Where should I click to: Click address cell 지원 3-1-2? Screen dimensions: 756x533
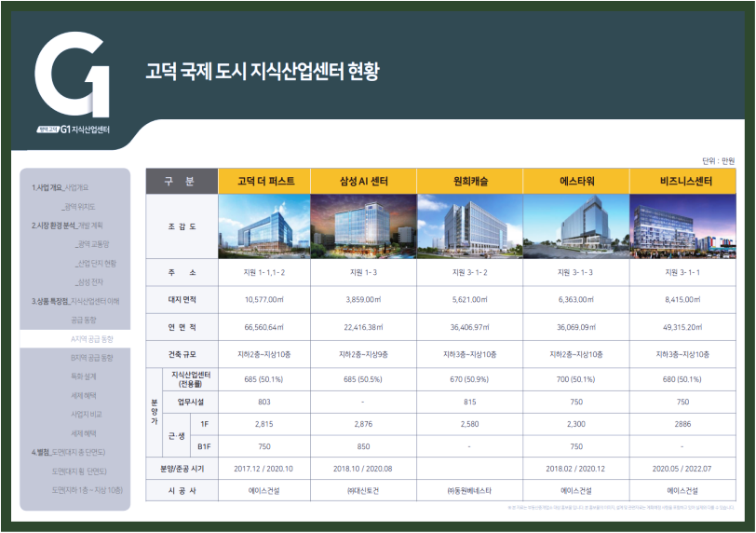click(x=469, y=272)
